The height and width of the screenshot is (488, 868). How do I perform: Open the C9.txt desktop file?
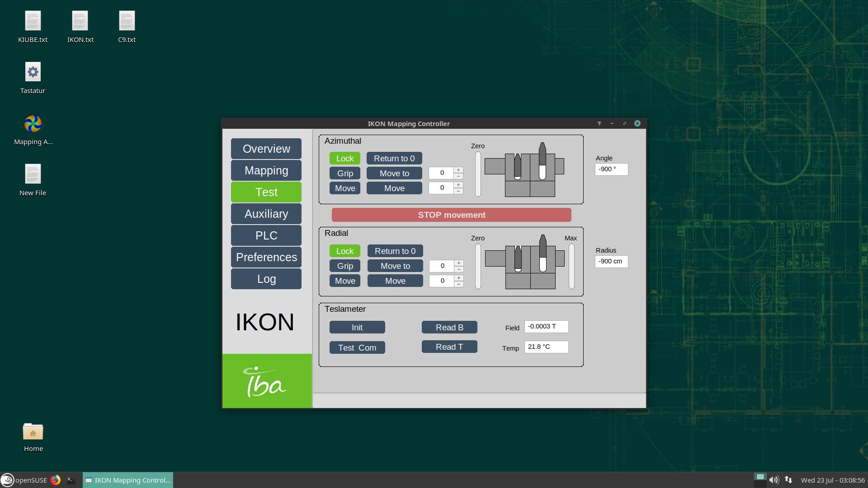127,27
